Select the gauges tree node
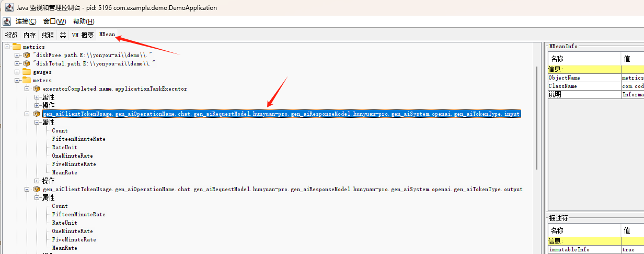 pyautogui.click(x=42, y=72)
